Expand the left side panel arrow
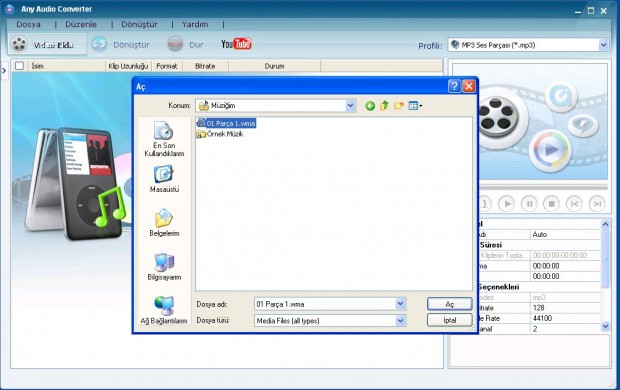Viewport: 620px width, 390px height. coord(4,71)
